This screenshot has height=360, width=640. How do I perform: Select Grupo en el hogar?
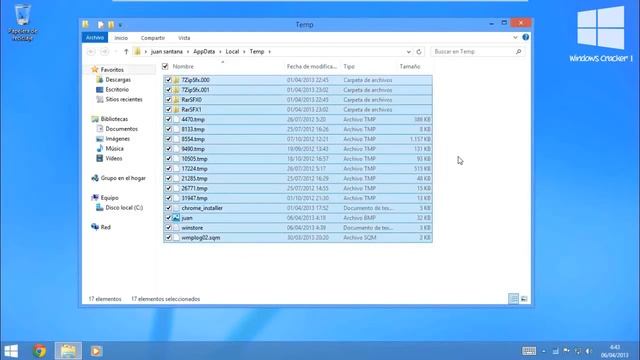pyautogui.click(x=123, y=178)
